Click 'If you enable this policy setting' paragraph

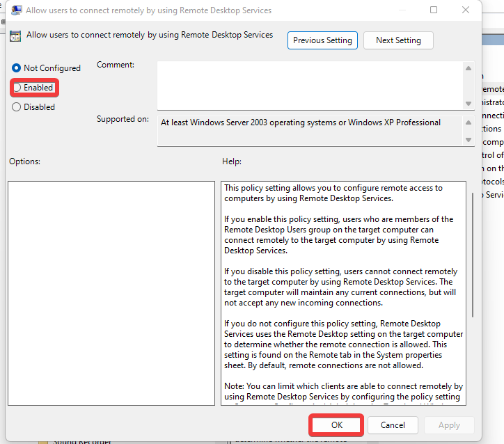point(338,235)
